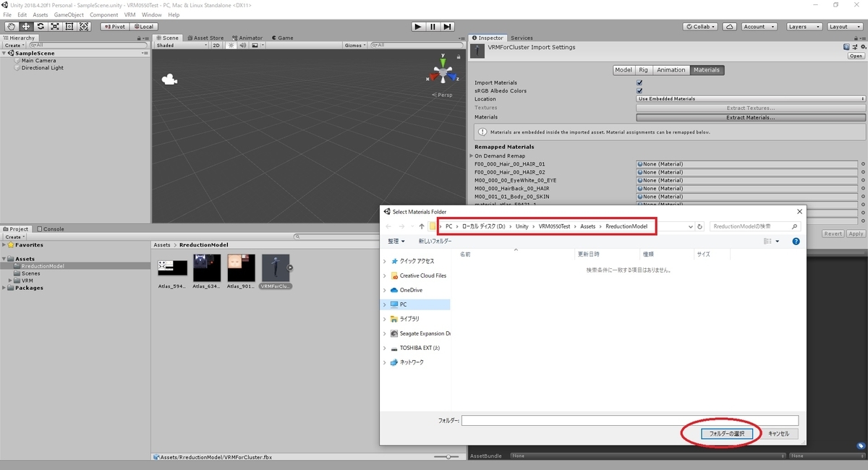The width and height of the screenshot is (868, 470).
Task: Open the Component menu
Action: tap(104, 14)
